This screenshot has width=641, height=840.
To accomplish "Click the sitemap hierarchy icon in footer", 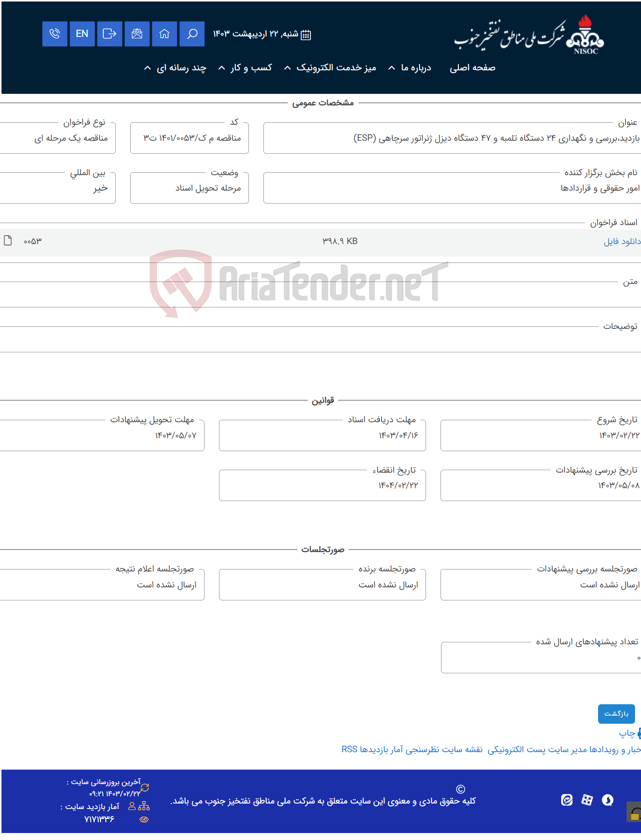I will (144, 806).
